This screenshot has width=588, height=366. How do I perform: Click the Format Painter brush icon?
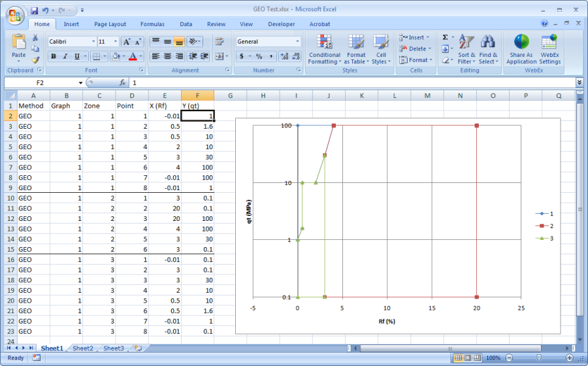click(35, 60)
